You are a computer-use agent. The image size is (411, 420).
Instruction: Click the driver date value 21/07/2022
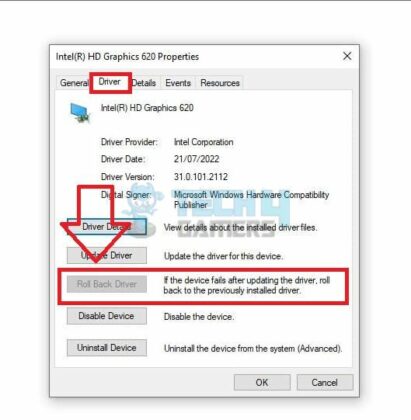coord(196,159)
